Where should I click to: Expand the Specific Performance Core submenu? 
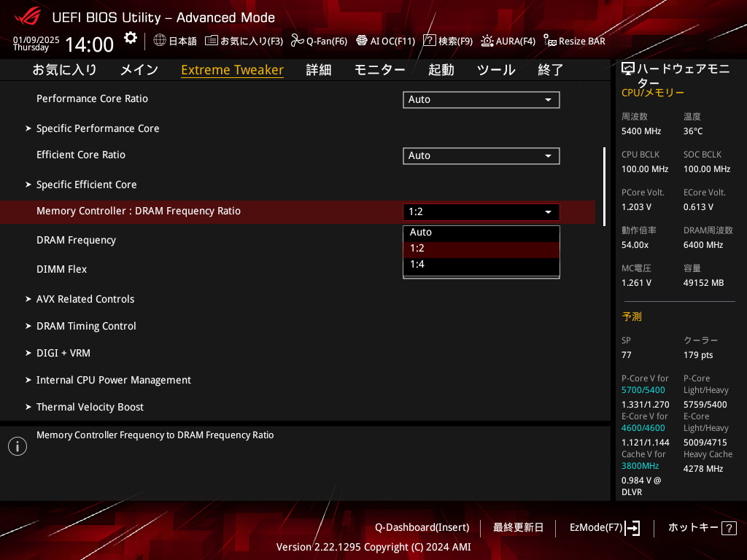click(98, 128)
